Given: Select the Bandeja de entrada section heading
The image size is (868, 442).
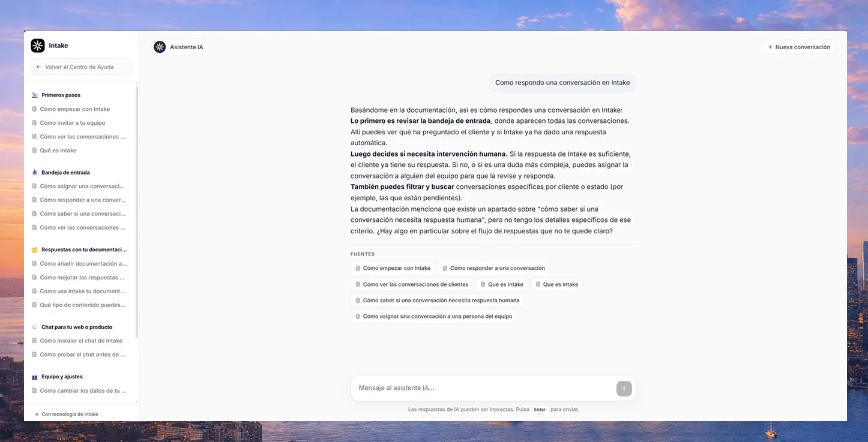Looking at the screenshot, I should (x=65, y=173).
